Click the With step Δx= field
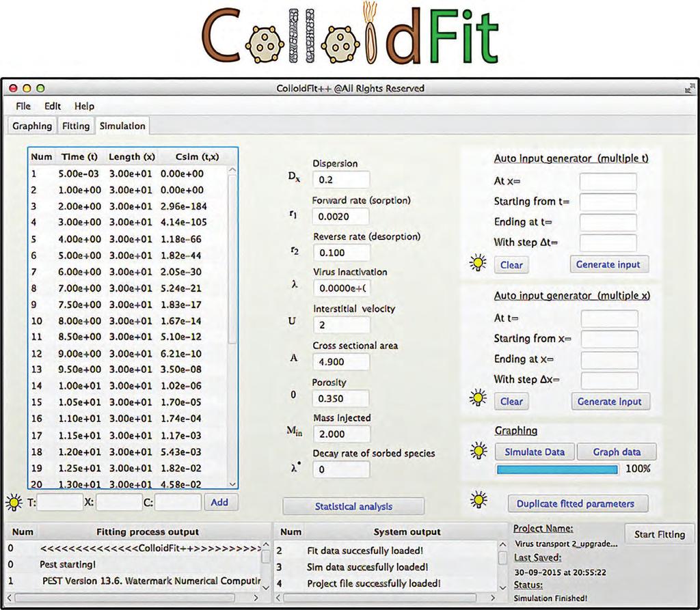This screenshot has height=610, width=700. (609, 380)
